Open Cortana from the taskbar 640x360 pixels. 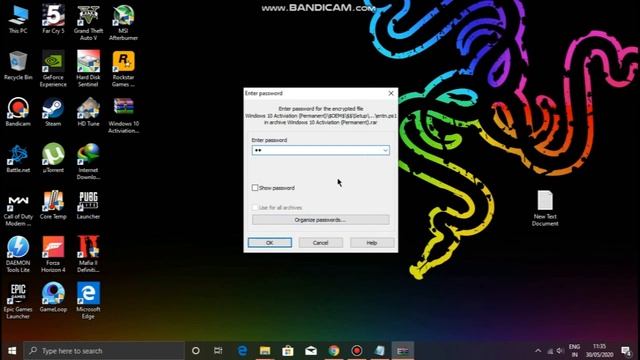(196, 351)
